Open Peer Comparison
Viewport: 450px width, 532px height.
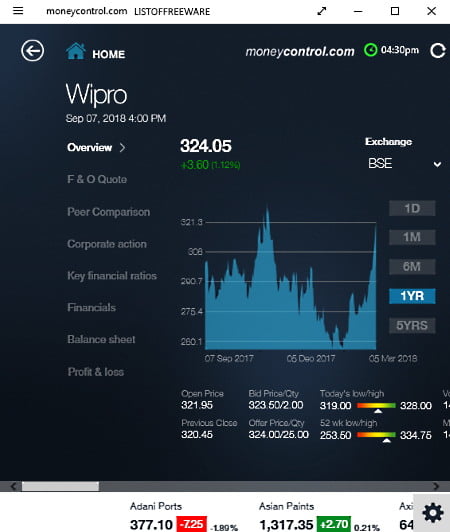pos(109,212)
